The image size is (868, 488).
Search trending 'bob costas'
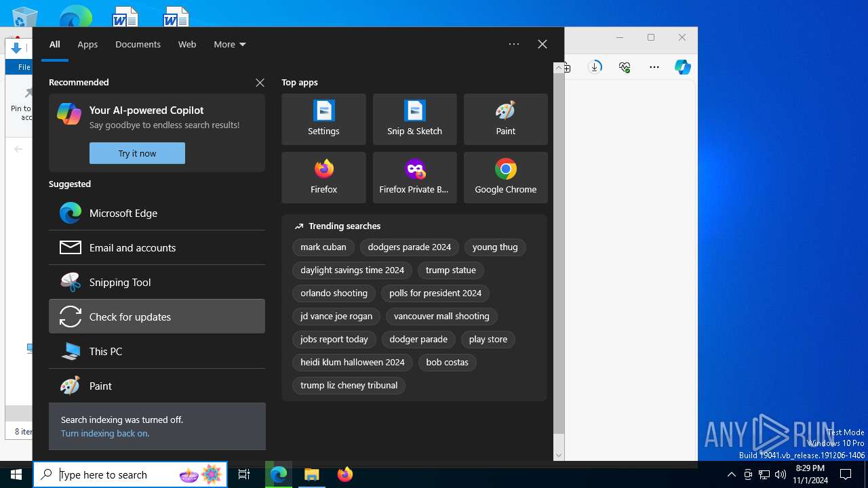tap(448, 363)
